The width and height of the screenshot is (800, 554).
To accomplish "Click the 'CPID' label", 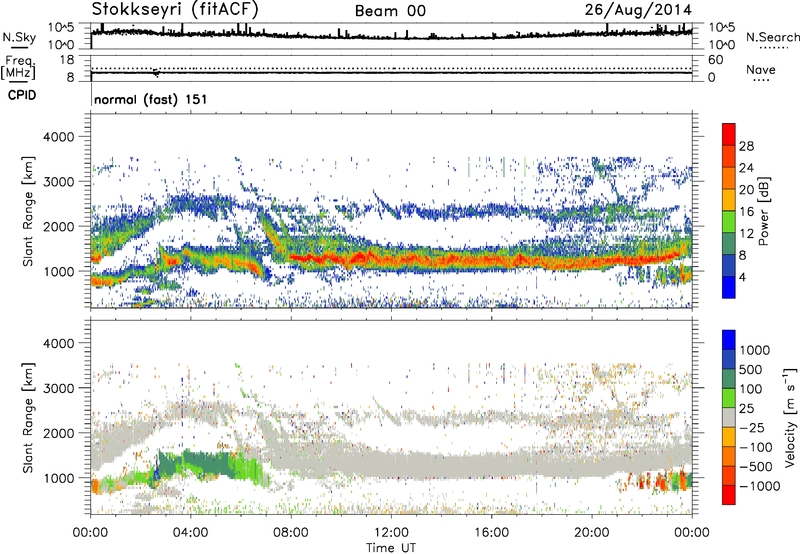I will (x=22, y=95).
